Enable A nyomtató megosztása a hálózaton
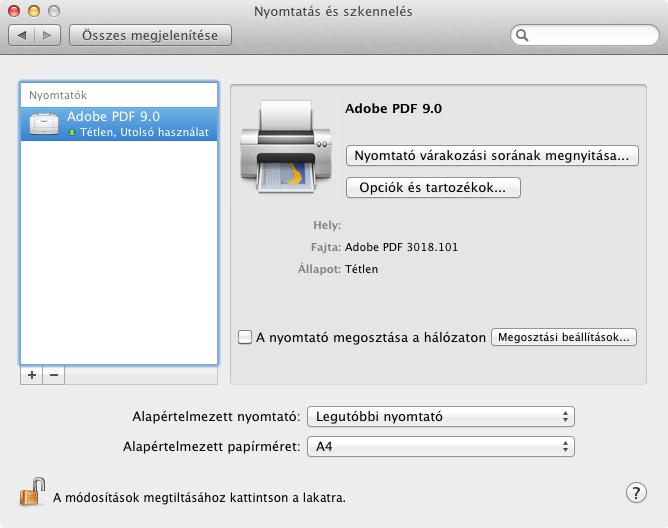Screen dimensions: 668x528 [245, 337]
